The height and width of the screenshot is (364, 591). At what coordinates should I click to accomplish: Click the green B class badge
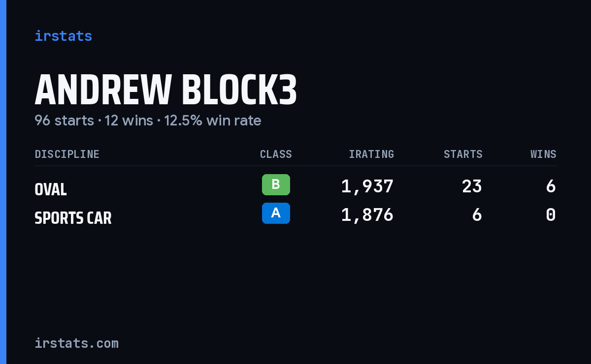276,185
